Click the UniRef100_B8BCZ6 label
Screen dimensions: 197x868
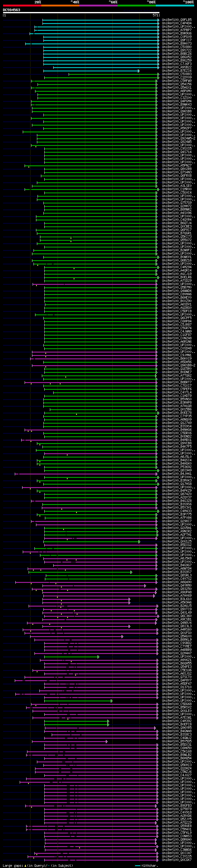(x=177, y=54)
